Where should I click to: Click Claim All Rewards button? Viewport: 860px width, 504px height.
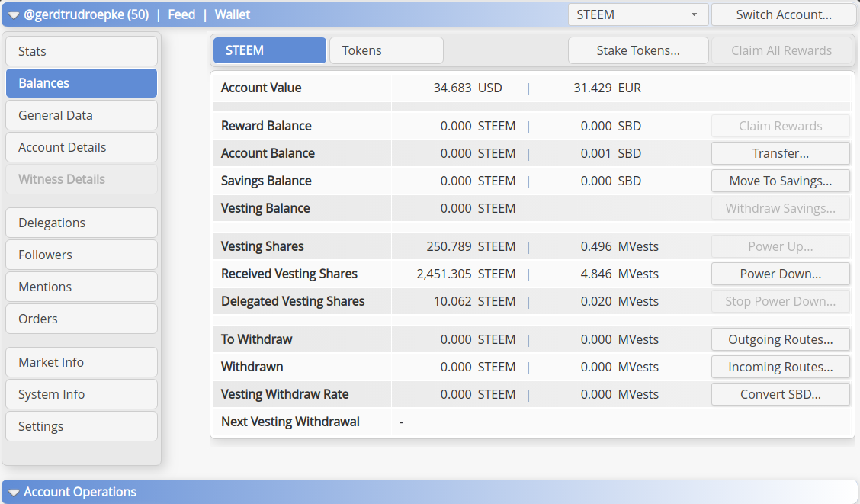coord(781,50)
